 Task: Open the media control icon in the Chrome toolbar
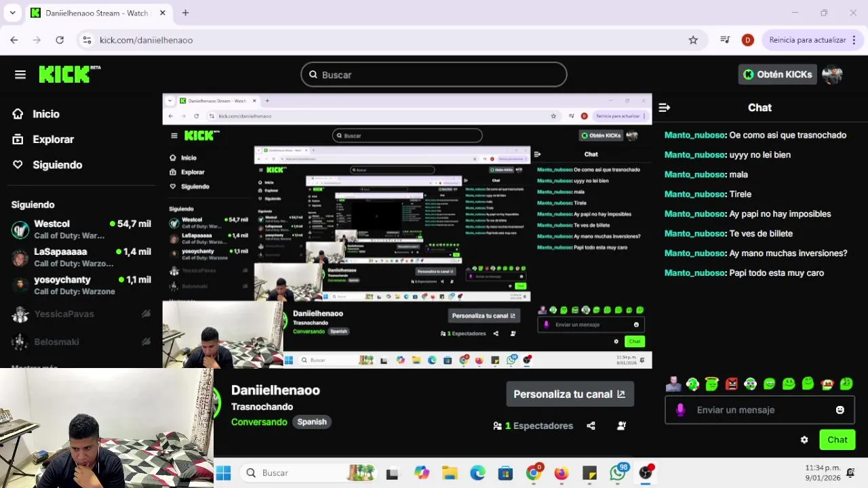725,40
